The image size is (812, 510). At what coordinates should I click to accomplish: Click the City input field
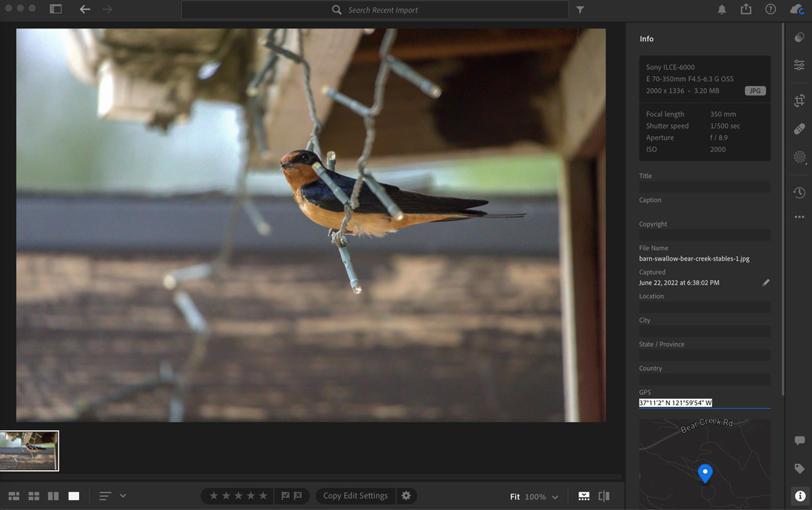(x=704, y=331)
